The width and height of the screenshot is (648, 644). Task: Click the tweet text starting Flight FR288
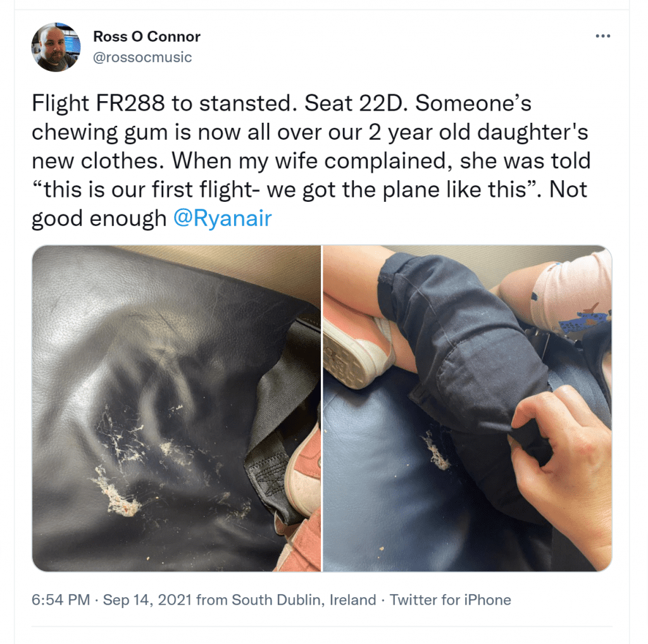pos(311,161)
